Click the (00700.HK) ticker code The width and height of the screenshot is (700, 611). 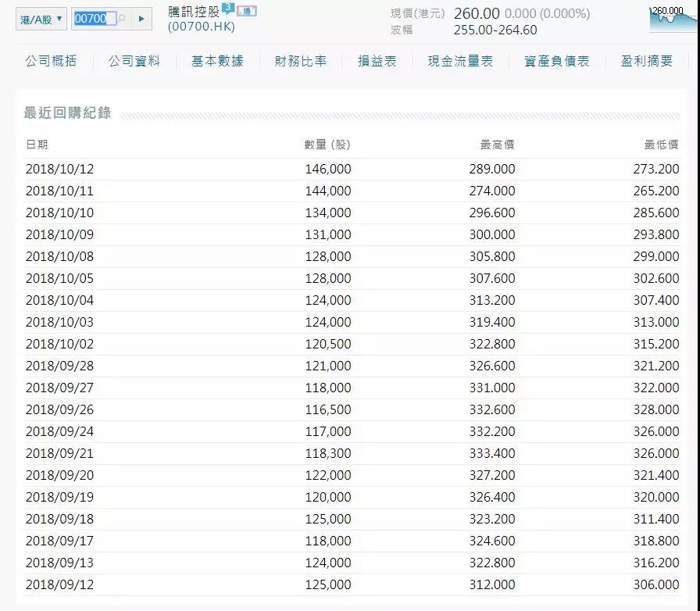coord(202,27)
